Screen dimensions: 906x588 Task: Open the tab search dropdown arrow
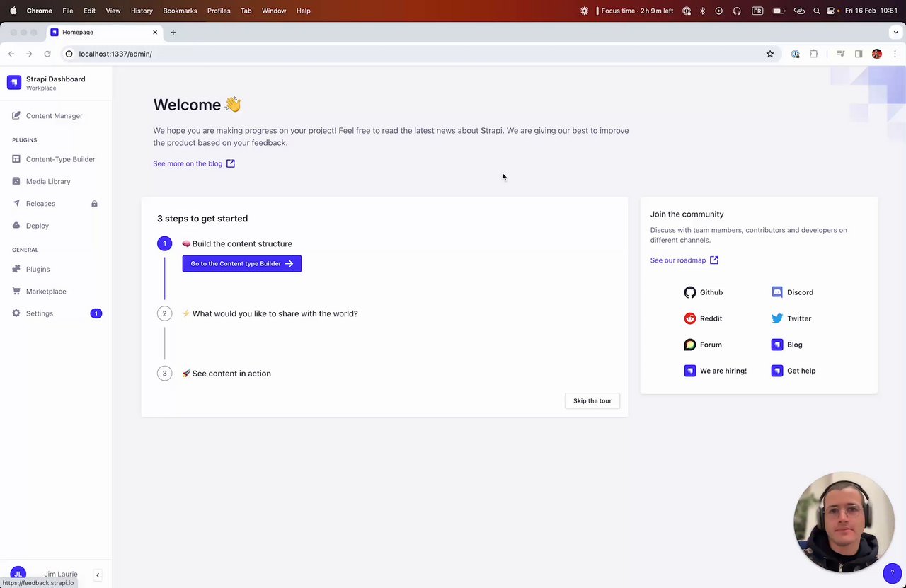pos(895,32)
